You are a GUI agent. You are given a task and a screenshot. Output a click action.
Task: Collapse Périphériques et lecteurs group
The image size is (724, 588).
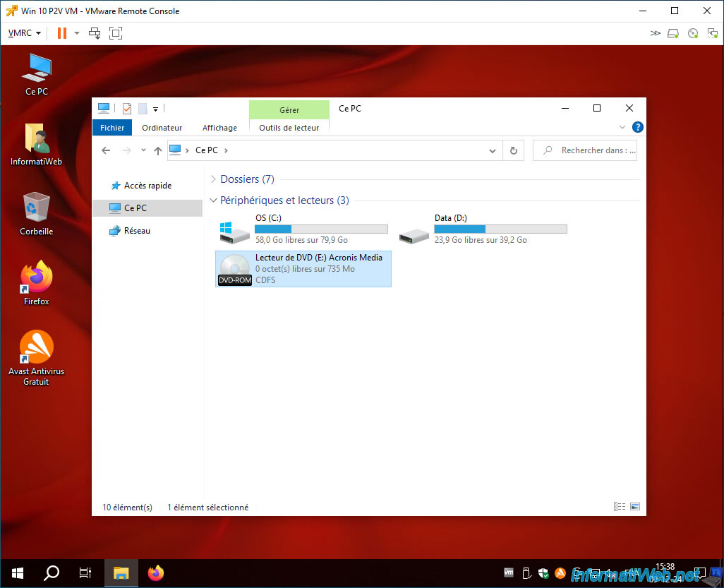(213, 200)
